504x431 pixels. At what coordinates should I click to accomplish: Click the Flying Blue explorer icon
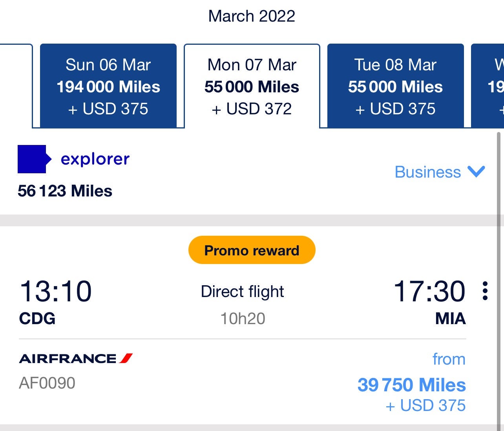(33, 159)
